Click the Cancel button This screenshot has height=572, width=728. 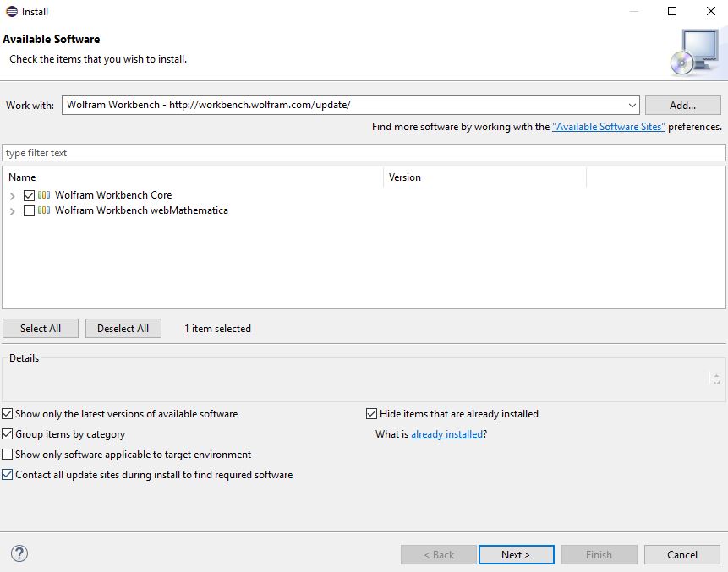[x=682, y=555]
